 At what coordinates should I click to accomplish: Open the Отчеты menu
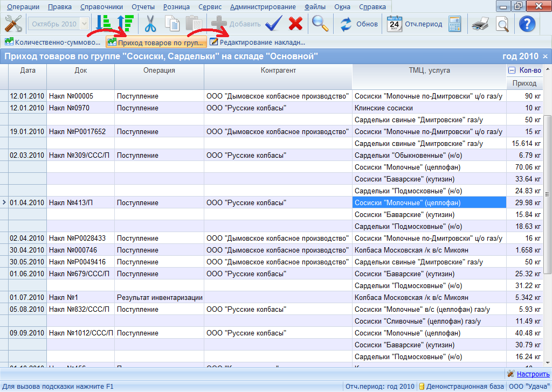click(143, 7)
